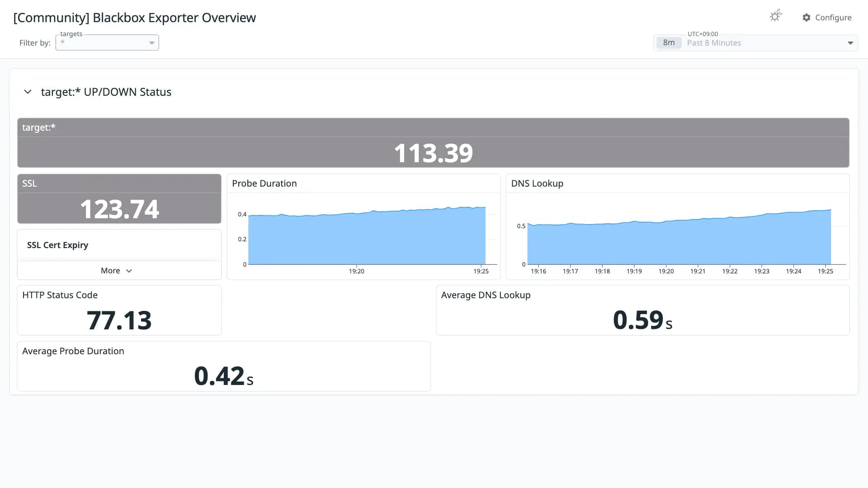Click the dashboard title Blackbox Exporter Overview

(135, 18)
